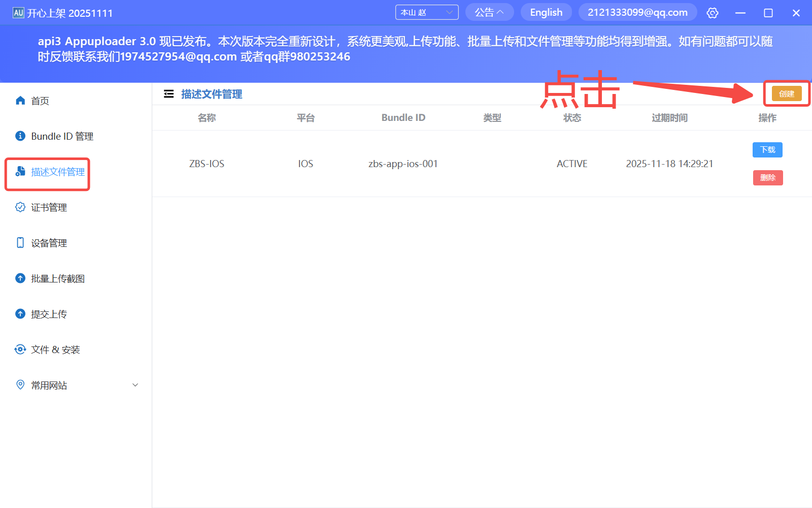Open the 本山 赵 account dropdown
The height and width of the screenshot is (508, 812).
426,12
